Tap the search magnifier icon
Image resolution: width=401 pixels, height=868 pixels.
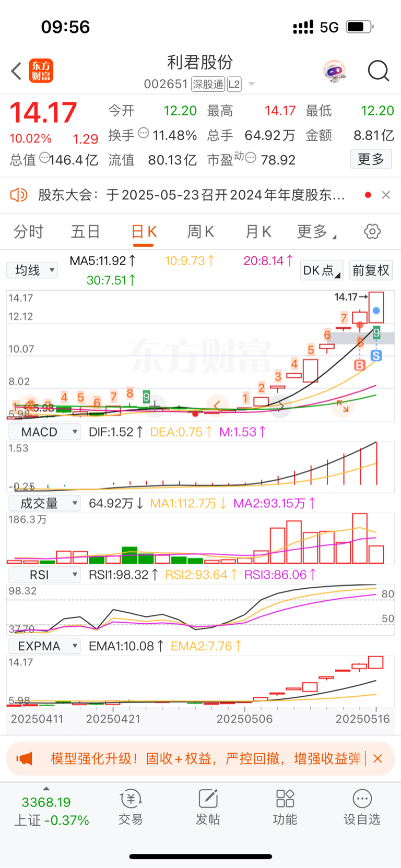[379, 70]
